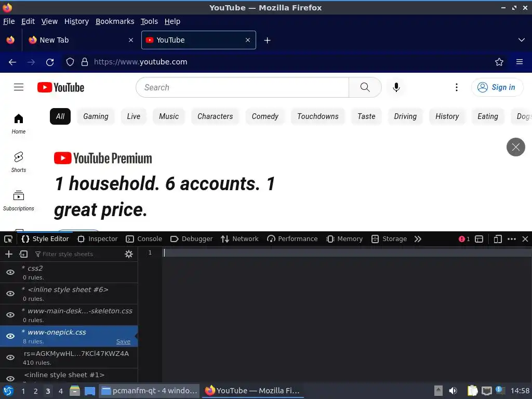
Task: Toggle visibility of www-main-desk skeleton.css
Action: coord(10,315)
